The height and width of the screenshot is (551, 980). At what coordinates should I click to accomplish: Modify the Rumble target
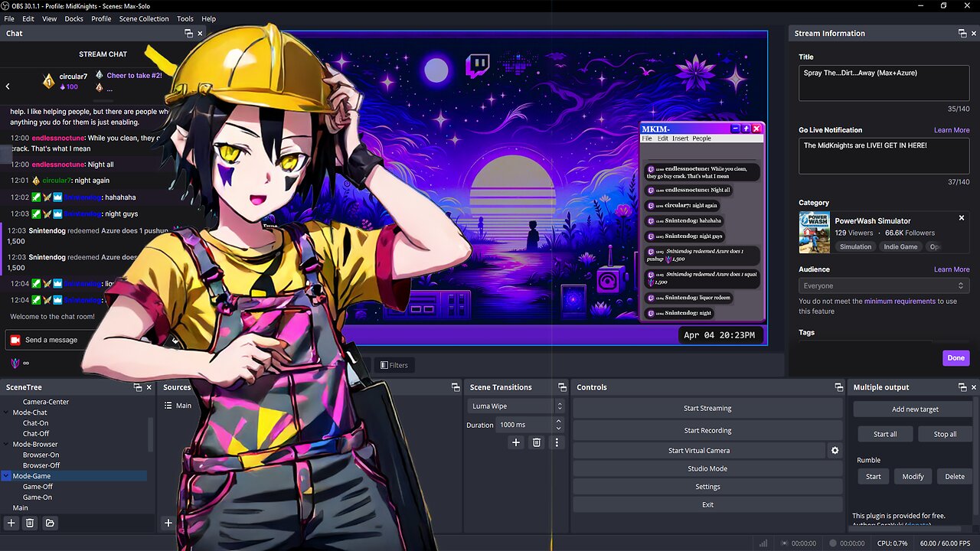(913, 476)
